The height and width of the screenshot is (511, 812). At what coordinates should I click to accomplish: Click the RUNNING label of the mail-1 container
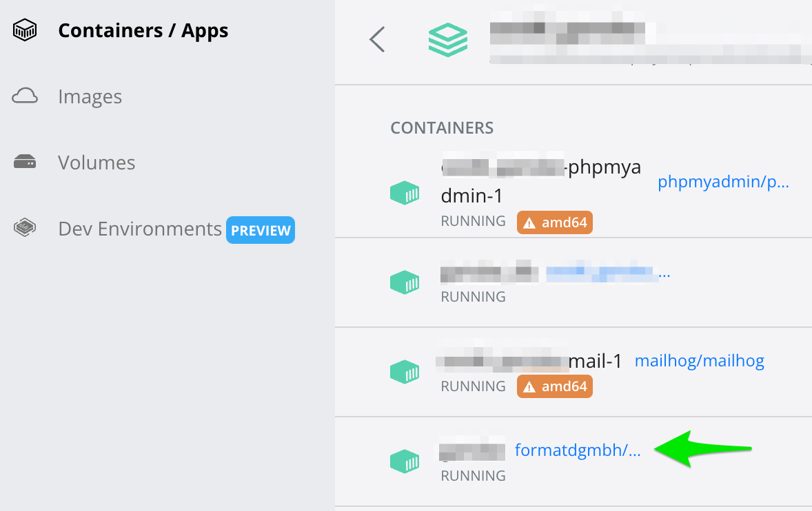473,386
